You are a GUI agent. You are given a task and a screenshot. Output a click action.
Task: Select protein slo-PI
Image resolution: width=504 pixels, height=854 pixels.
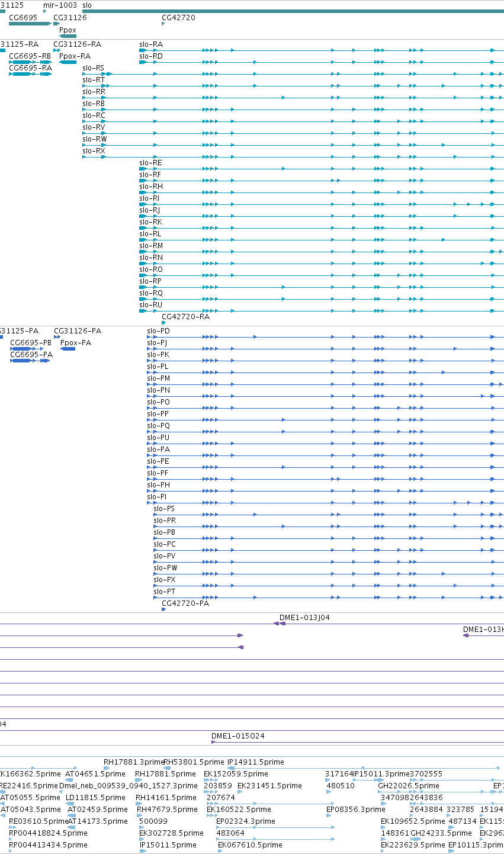[156, 497]
